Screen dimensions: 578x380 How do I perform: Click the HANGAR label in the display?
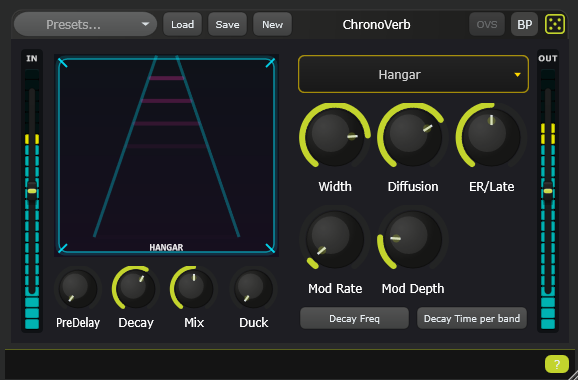(166, 247)
